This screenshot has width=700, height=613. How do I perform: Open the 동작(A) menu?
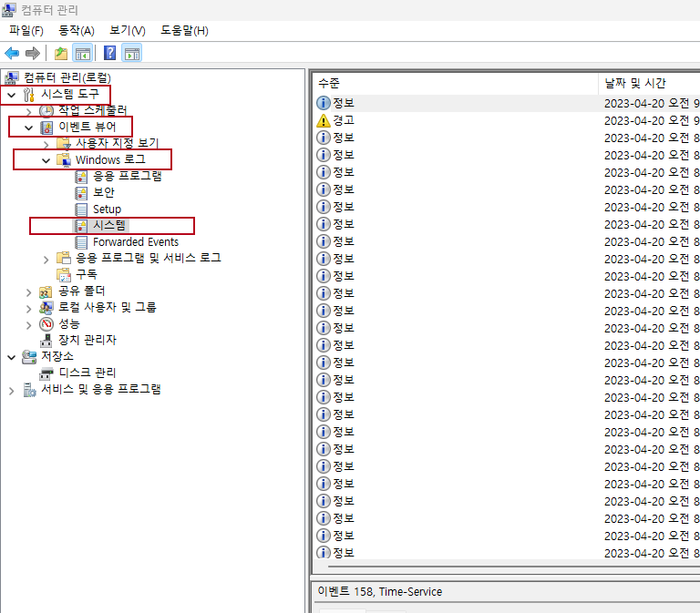coord(77,31)
